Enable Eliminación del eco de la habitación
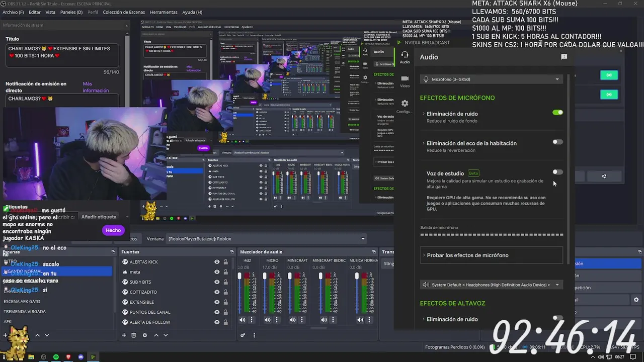Image resolution: width=644 pixels, height=362 pixels. (x=557, y=142)
